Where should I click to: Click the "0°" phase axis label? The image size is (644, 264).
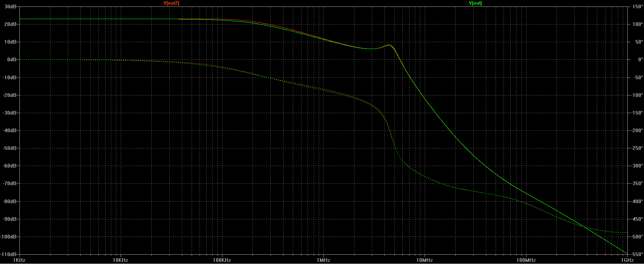click(640, 59)
